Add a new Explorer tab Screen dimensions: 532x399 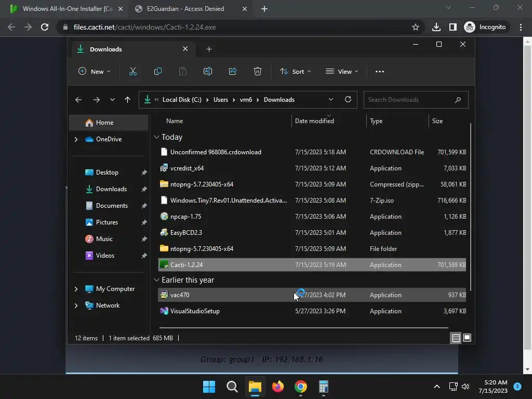(x=209, y=49)
